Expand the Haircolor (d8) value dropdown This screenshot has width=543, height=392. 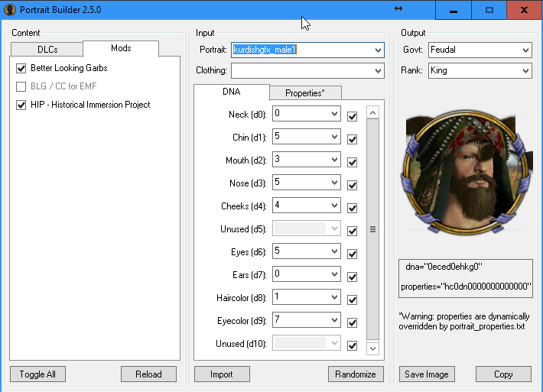click(x=334, y=296)
